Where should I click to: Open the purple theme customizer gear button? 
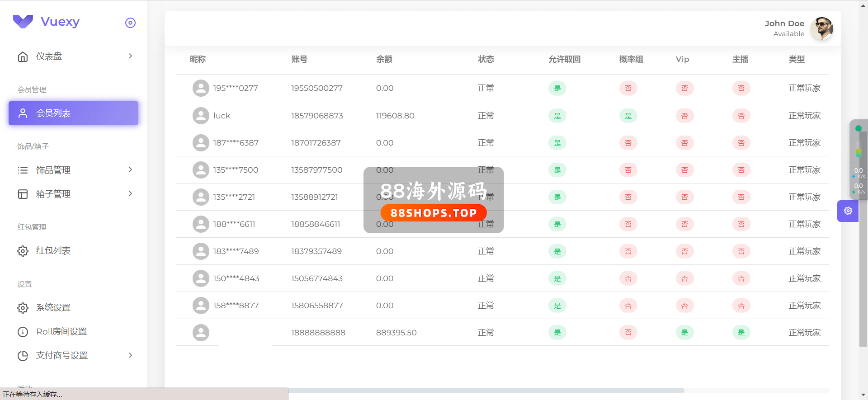click(848, 211)
